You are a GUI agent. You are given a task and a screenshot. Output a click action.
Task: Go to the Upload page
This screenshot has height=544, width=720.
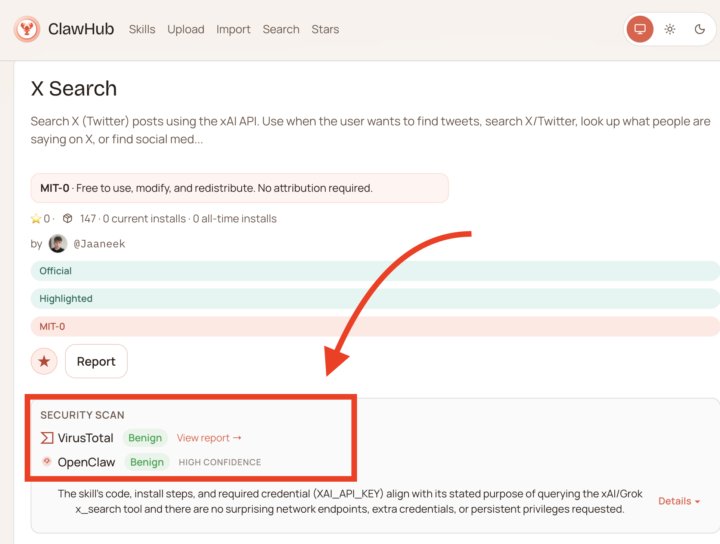click(186, 29)
